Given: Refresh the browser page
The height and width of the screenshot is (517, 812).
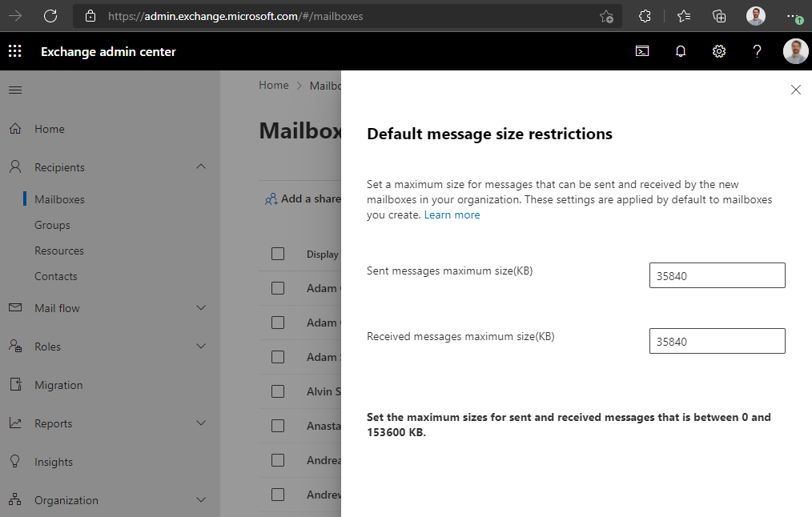Looking at the screenshot, I should [x=50, y=16].
